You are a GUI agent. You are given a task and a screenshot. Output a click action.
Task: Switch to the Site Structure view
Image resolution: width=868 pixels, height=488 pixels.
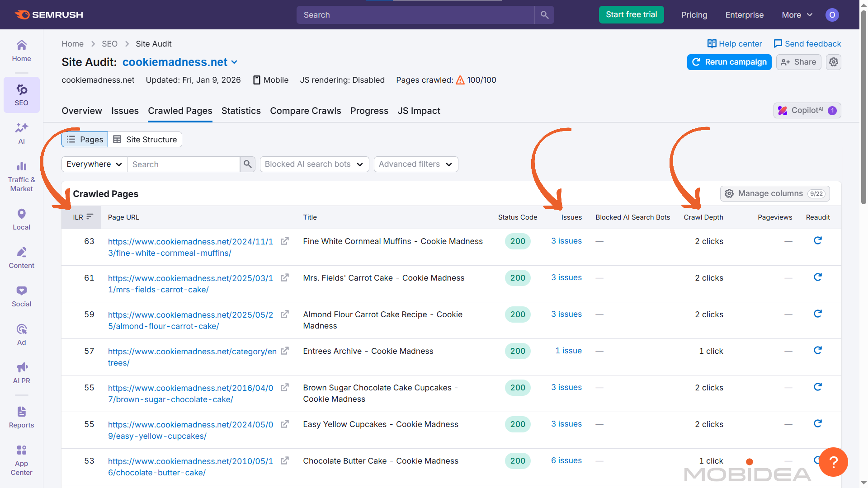click(145, 139)
